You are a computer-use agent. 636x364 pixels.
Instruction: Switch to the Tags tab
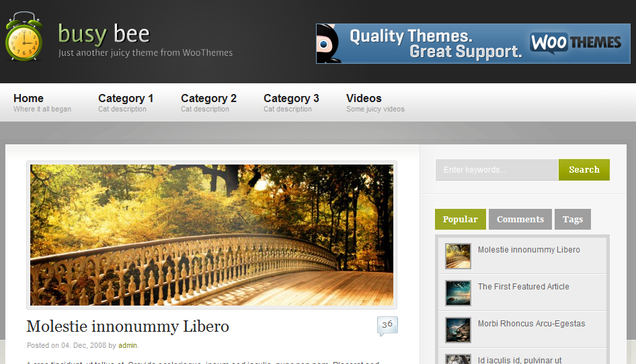pyautogui.click(x=573, y=220)
